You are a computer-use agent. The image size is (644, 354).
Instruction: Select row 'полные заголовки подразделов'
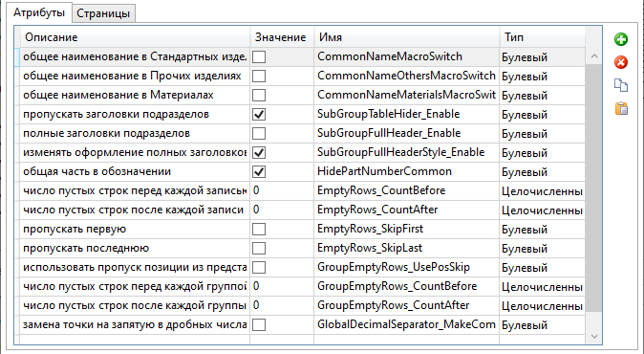click(135, 133)
